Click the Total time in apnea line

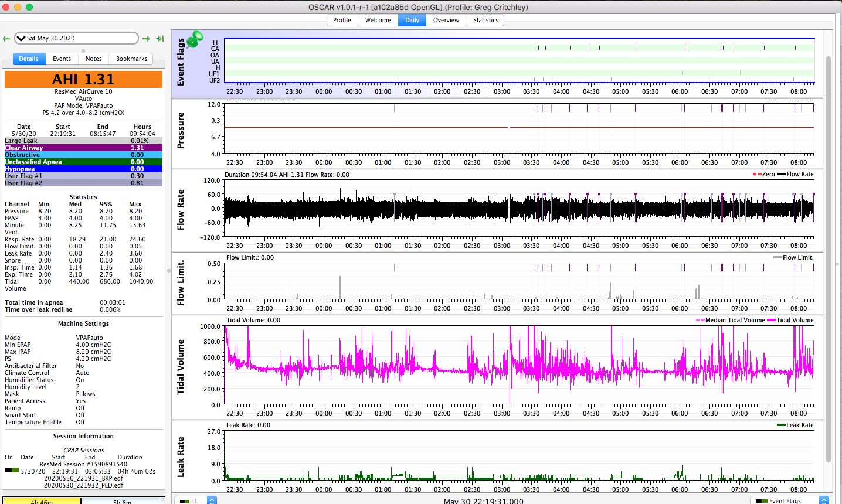pos(65,302)
